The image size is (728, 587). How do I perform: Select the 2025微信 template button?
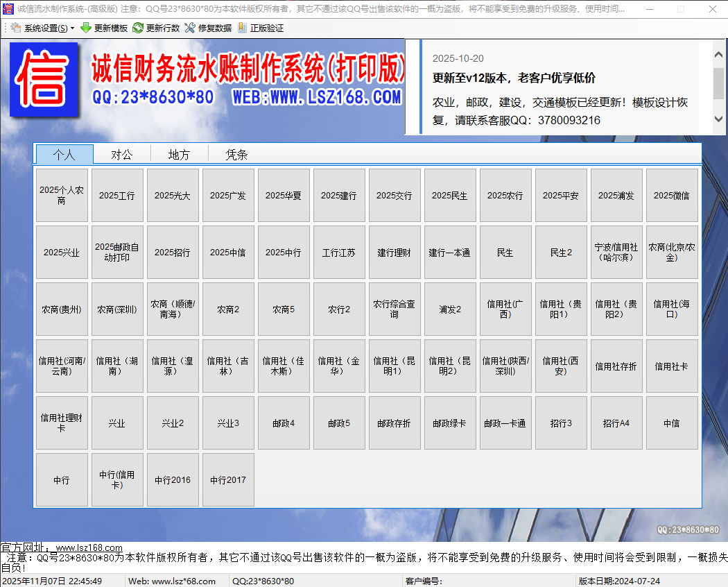tap(672, 195)
